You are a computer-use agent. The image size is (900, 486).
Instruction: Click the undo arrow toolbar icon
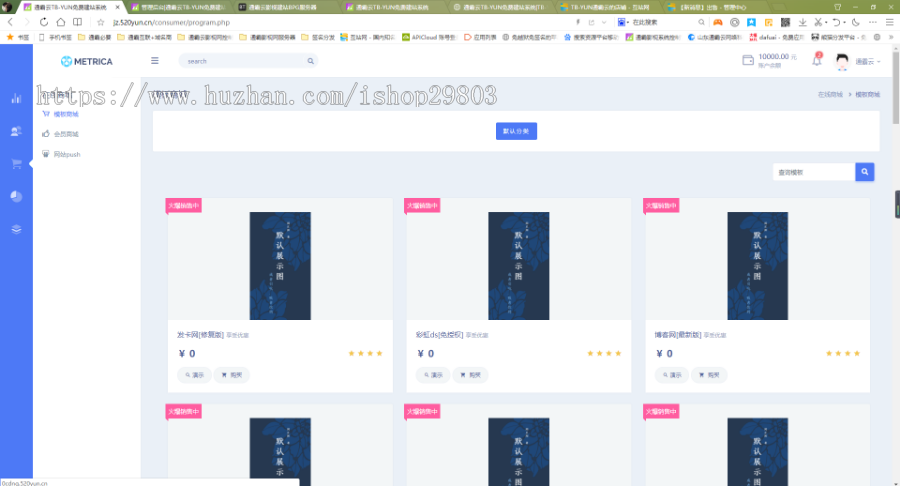[836, 22]
